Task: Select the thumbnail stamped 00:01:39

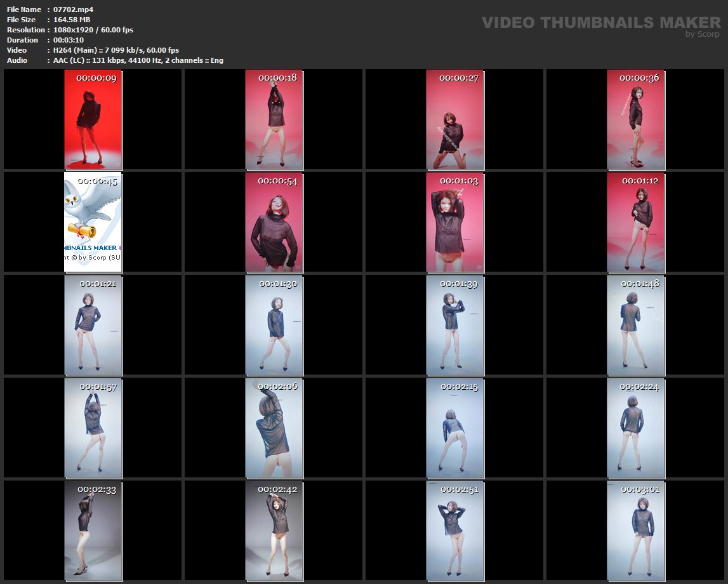Action: coord(456,326)
